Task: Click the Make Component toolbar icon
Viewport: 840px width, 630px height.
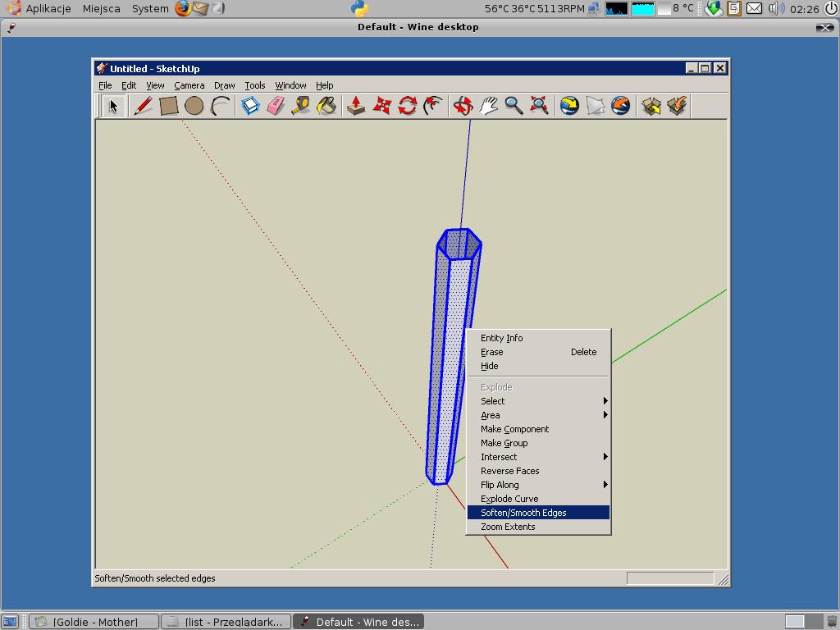Action: point(250,106)
